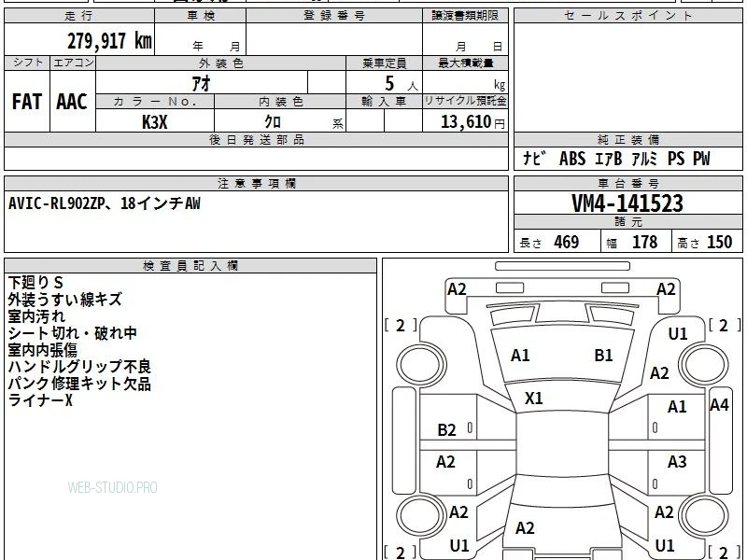
Task: Click the 検査員記入欄 header
Action: 190,266
